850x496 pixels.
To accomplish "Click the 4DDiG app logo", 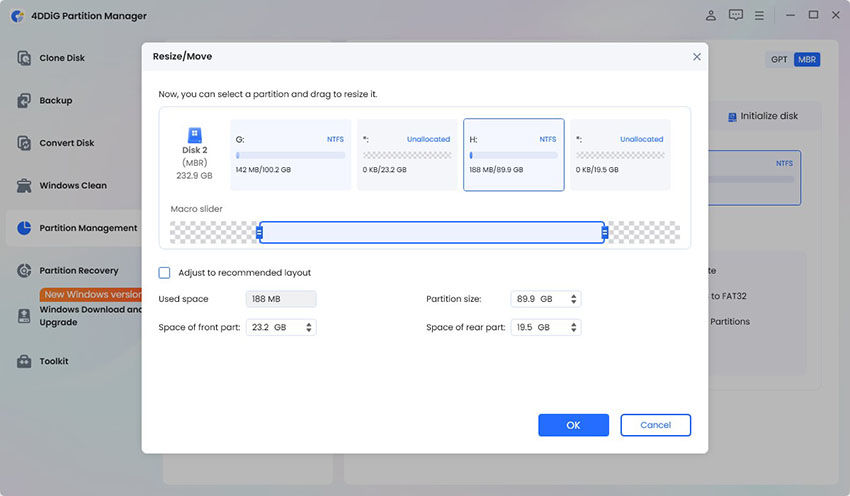I will [x=17, y=16].
